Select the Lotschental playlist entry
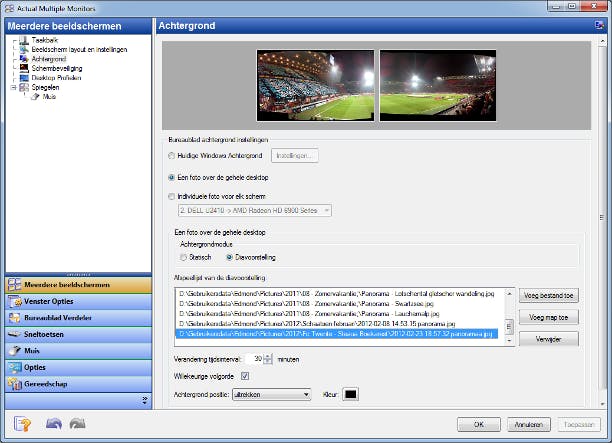This screenshot has height=443, width=612. [x=336, y=294]
